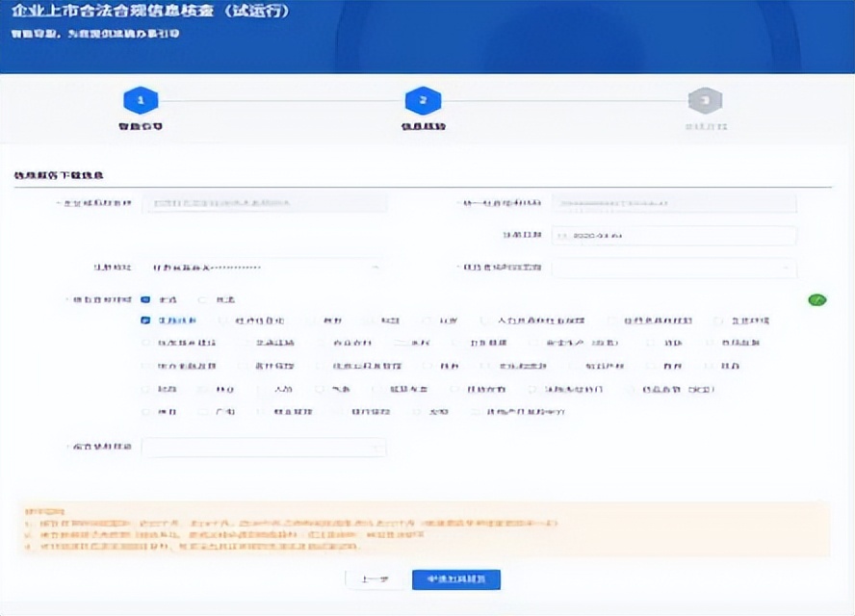Click the first step label under the stepper
This screenshot has height=616, width=855.
pos(141,127)
